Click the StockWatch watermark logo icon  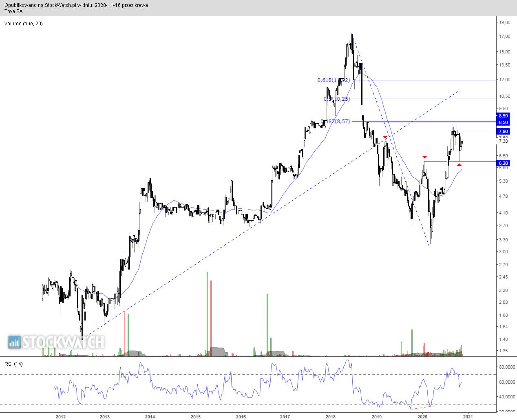pyautogui.click(x=14, y=342)
